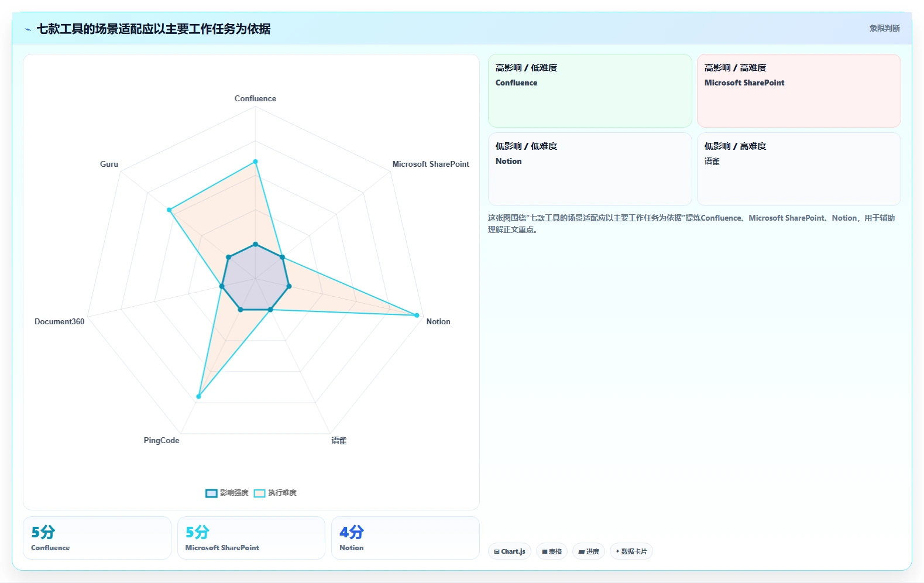Open the 高影响 / 高难度 SharePoint quadrant card
Viewport: 924px width, 583px height.
[x=799, y=91]
